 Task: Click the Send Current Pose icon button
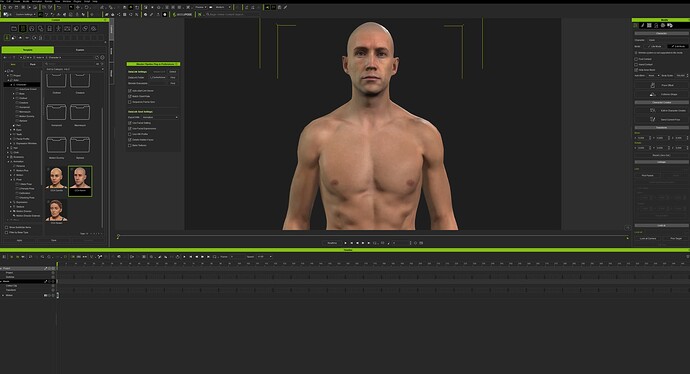point(653,120)
